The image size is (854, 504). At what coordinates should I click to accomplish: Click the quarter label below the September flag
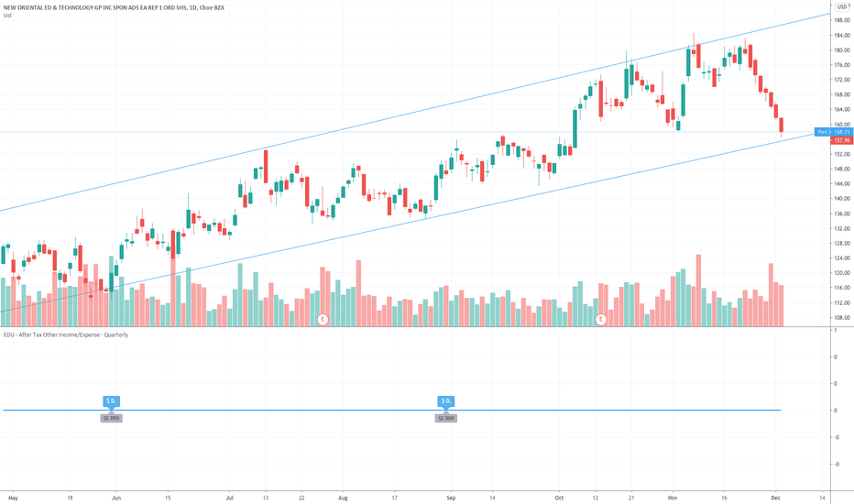tap(446, 419)
